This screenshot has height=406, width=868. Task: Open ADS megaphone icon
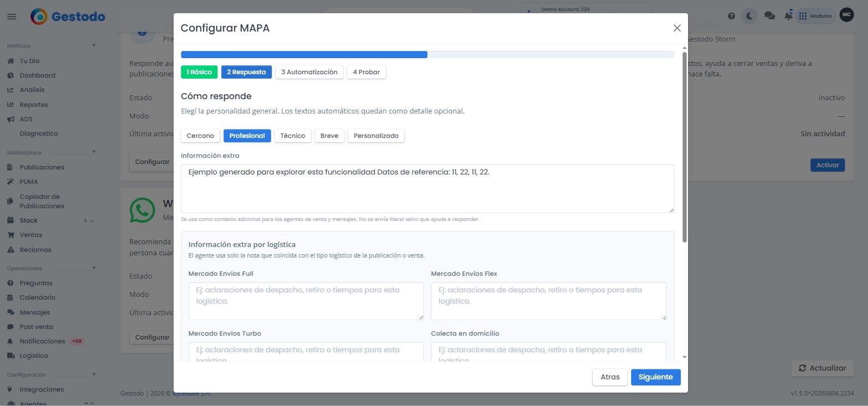[x=11, y=119]
